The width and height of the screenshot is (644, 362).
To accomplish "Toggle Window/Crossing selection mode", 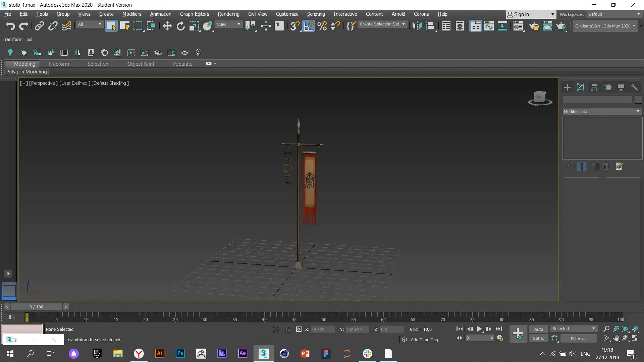I will coord(151,26).
